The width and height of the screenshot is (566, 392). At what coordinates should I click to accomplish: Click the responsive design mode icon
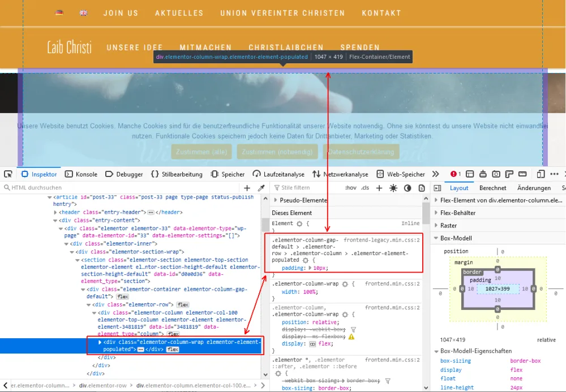tap(541, 174)
